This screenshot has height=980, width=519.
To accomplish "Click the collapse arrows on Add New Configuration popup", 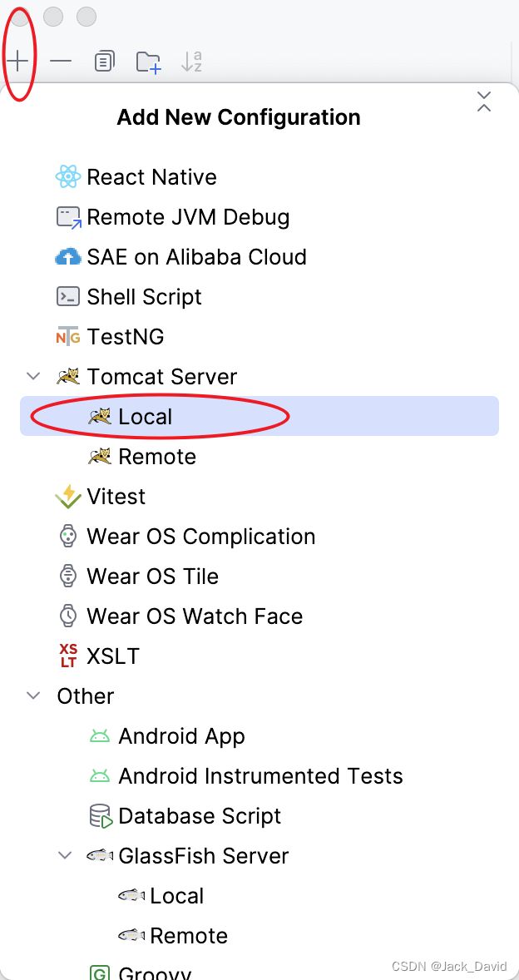I will coord(483,101).
